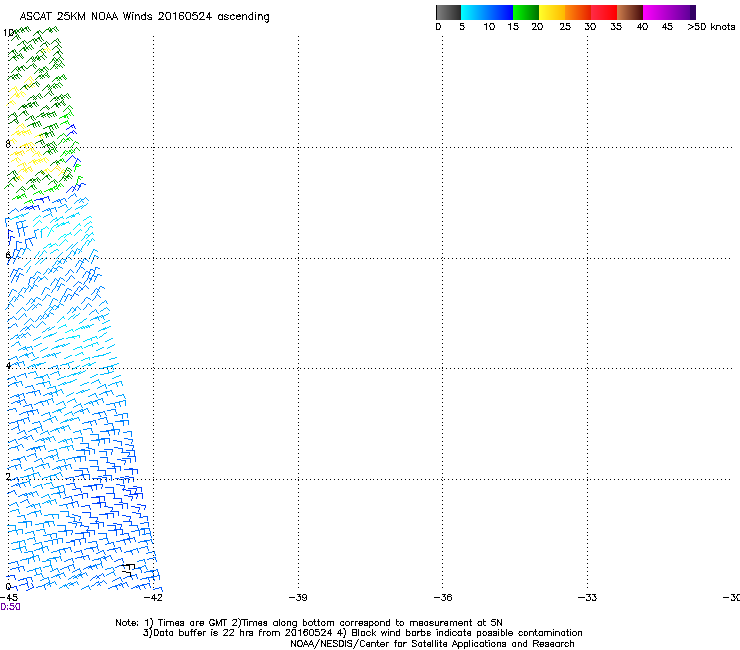Click the '25' label under the color bar

(565, 27)
